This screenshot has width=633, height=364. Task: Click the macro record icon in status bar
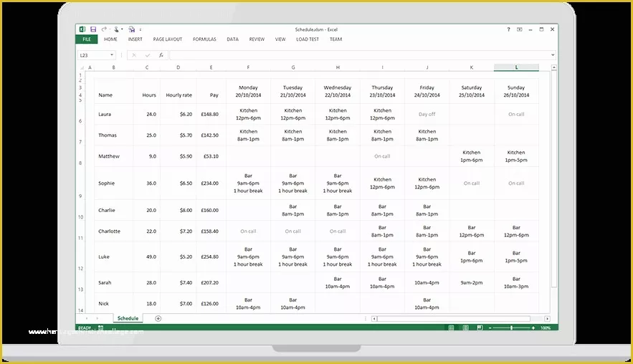tap(100, 328)
